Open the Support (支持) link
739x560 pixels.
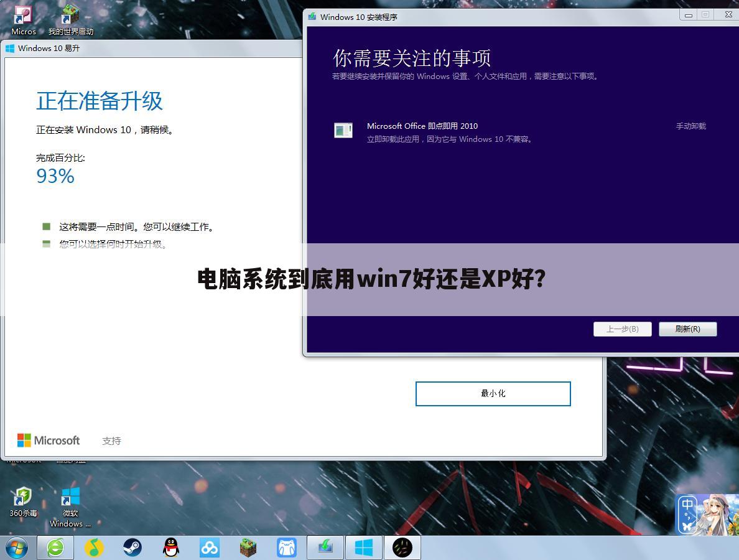[x=112, y=441]
